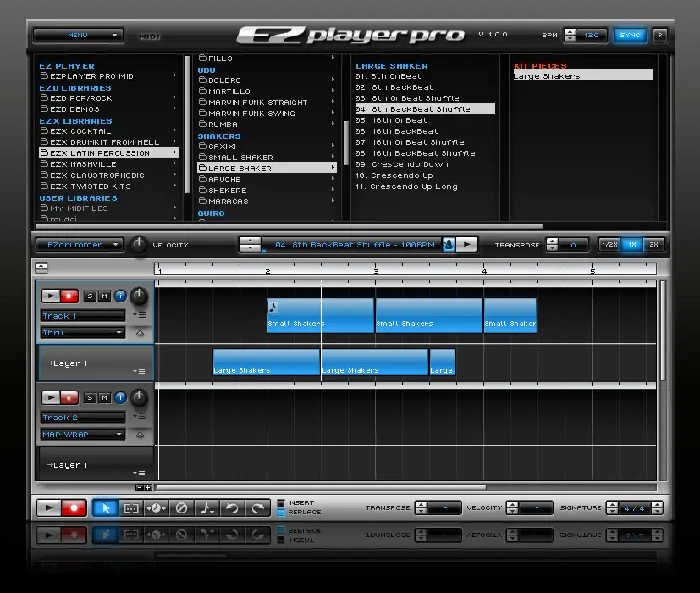Open the EZdrummer mapping dropdown
The height and width of the screenshot is (593, 700).
click(80, 245)
